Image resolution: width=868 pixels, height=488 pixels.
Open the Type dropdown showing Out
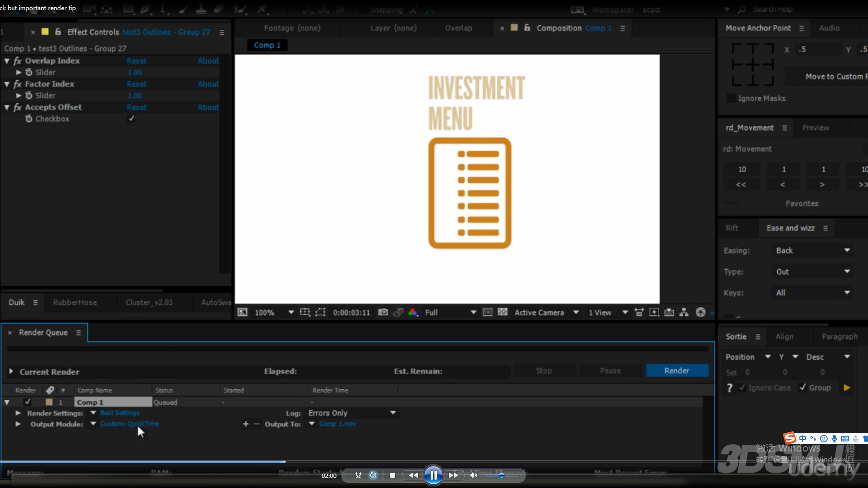[813, 272]
